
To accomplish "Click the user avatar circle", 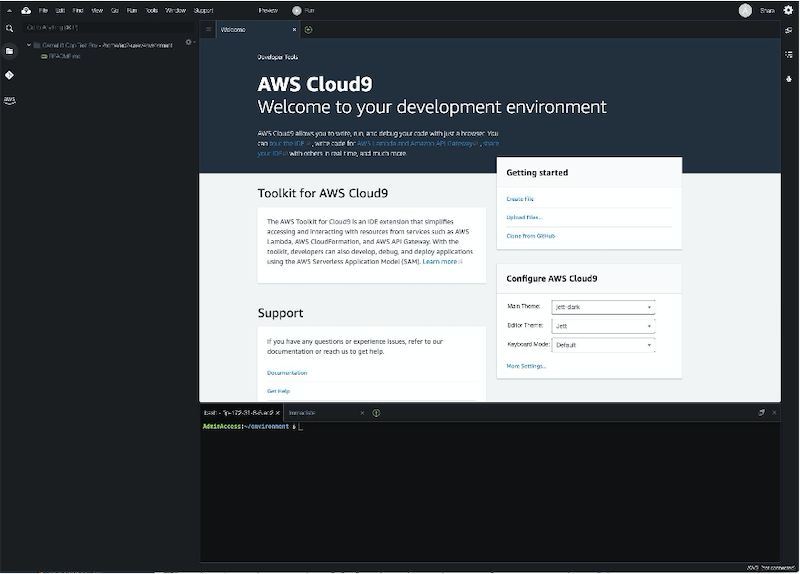I will [745, 10].
